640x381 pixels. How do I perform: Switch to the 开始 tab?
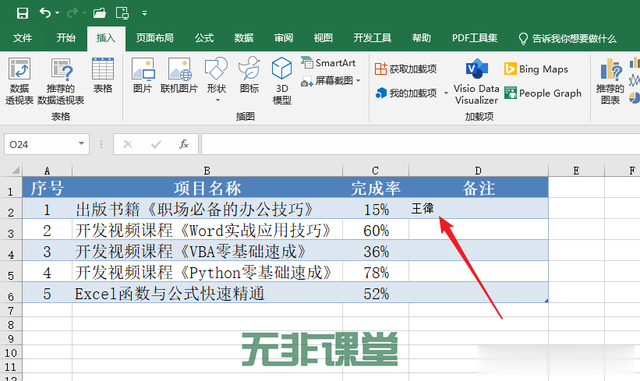coord(66,38)
